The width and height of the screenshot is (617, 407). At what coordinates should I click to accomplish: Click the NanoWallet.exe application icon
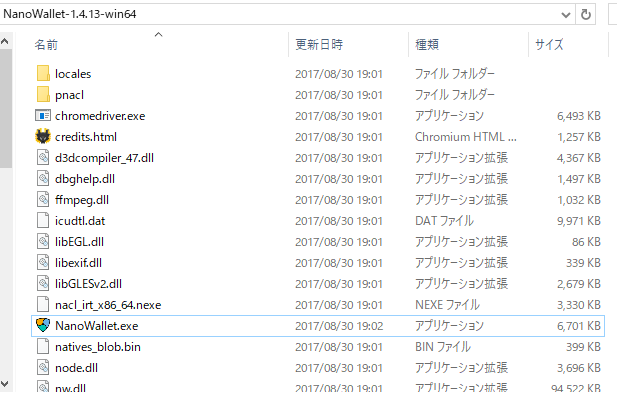click(x=42, y=325)
